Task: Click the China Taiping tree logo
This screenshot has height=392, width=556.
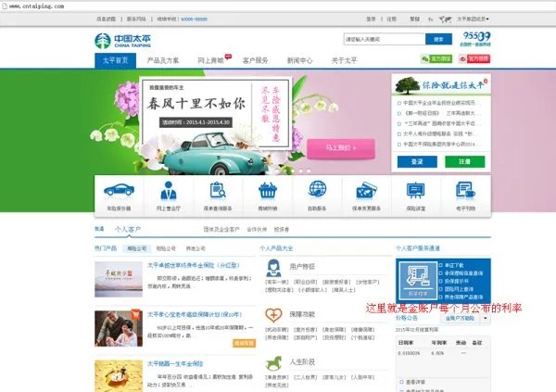Action: pos(103,41)
